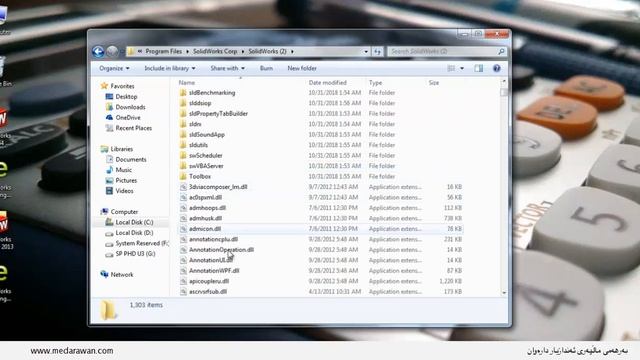Select the Toolbox folder icon
Screen dimensions: 640x360
[183, 176]
